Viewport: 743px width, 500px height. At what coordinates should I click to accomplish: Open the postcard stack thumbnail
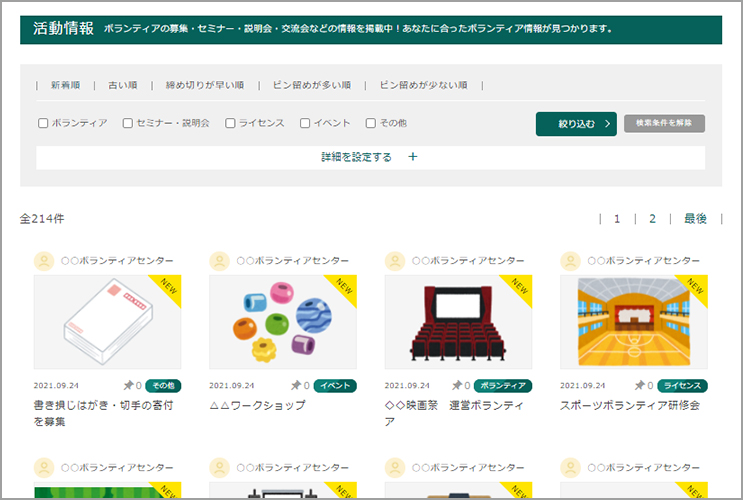(108, 322)
